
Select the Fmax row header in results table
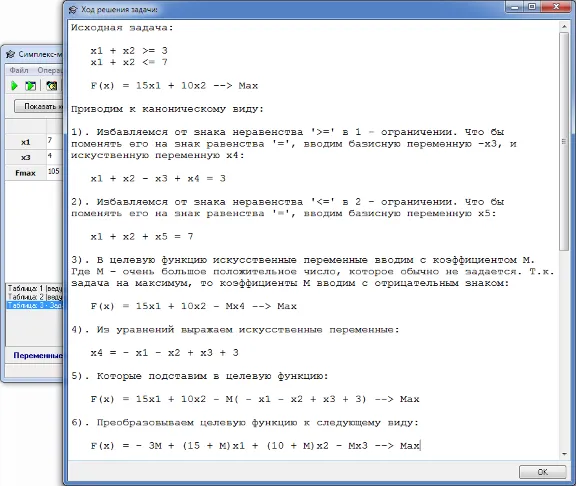coord(25,173)
